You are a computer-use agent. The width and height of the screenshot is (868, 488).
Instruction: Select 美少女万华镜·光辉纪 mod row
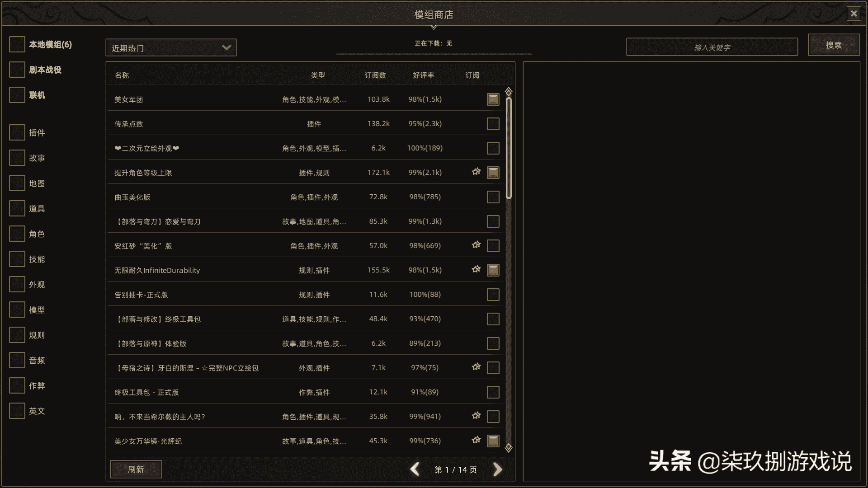pyautogui.click(x=306, y=441)
